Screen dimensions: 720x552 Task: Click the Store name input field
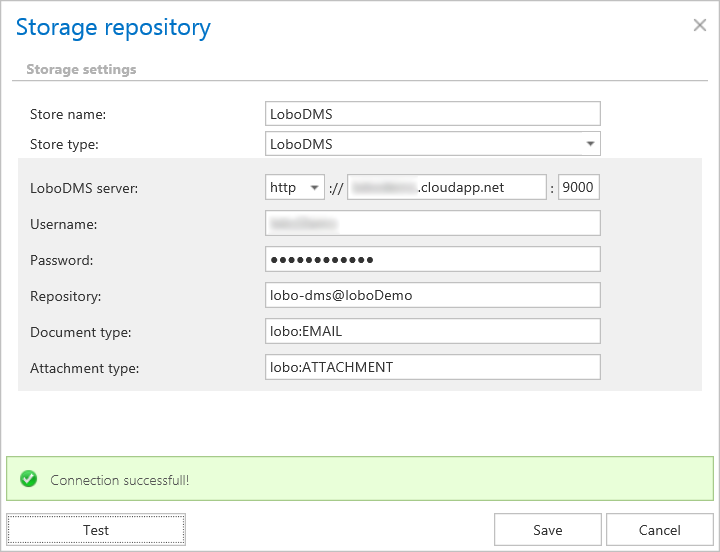pyautogui.click(x=432, y=114)
